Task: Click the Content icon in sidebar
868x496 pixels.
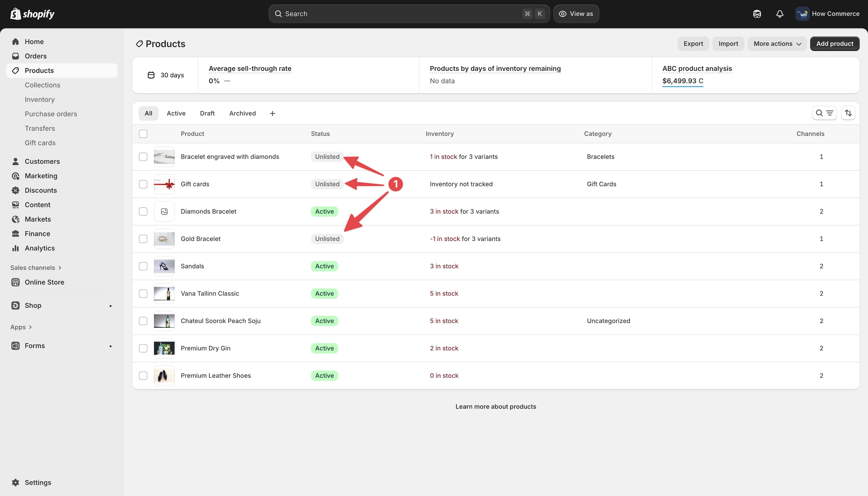Action: pyautogui.click(x=15, y=205)
